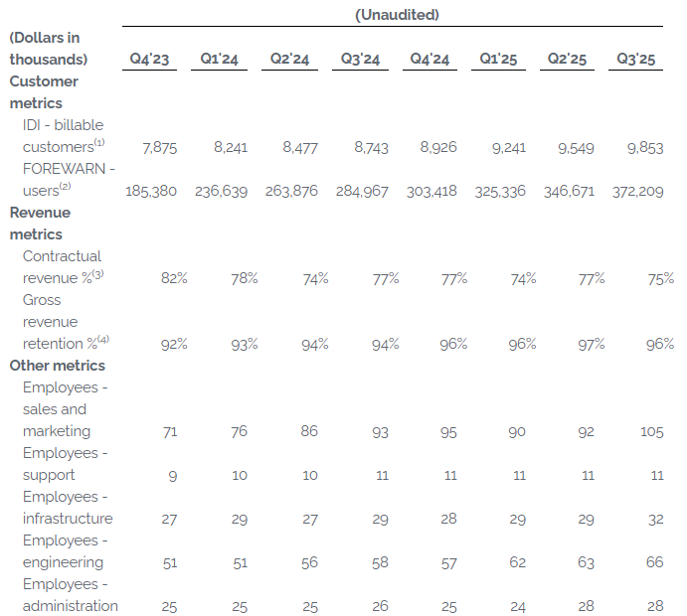The width and height of the screenshot is (687, 616).
Task: Open footnote 2 next to FOREWARN users
Action: click(65, 187)
